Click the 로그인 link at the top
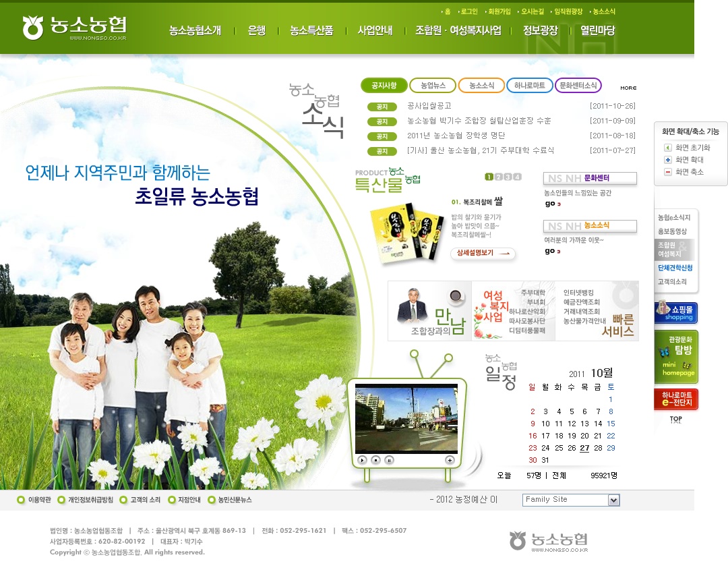Image resolution: width=728 pixels, height=574 pixels. (469, 11)
